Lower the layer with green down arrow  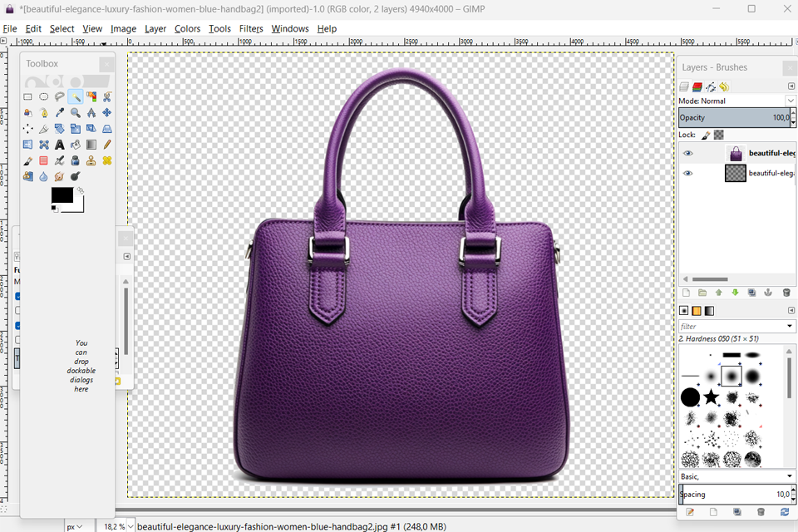[x=735, y=293]
